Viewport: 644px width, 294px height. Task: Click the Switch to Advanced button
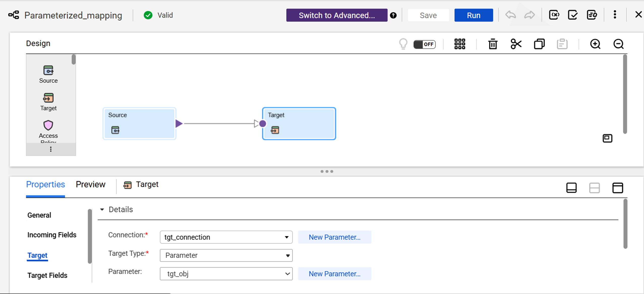coord(337,15)
